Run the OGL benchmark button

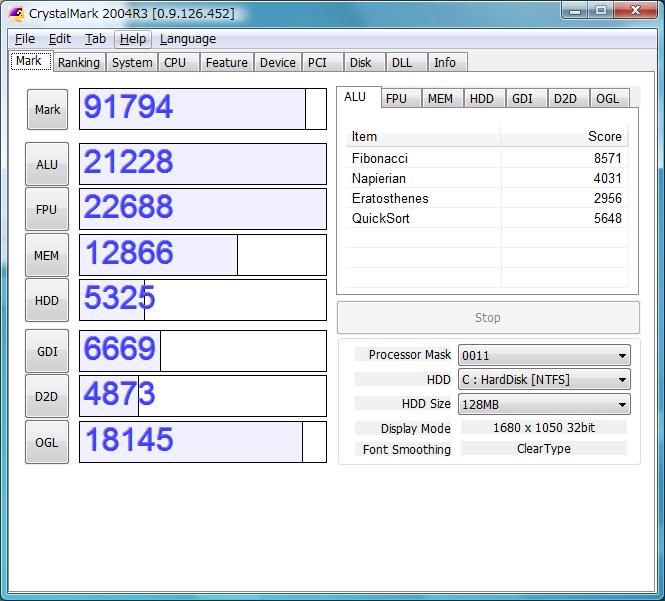point(47,442)
